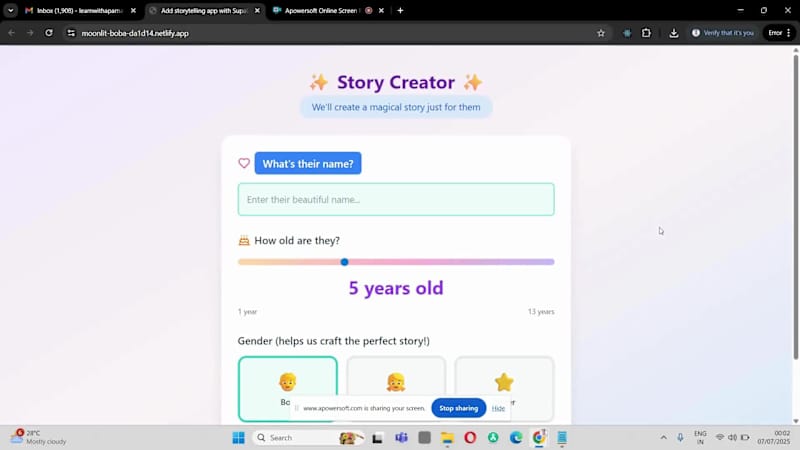Hide the screen sharing notification
800x450 pixels.
498,408
